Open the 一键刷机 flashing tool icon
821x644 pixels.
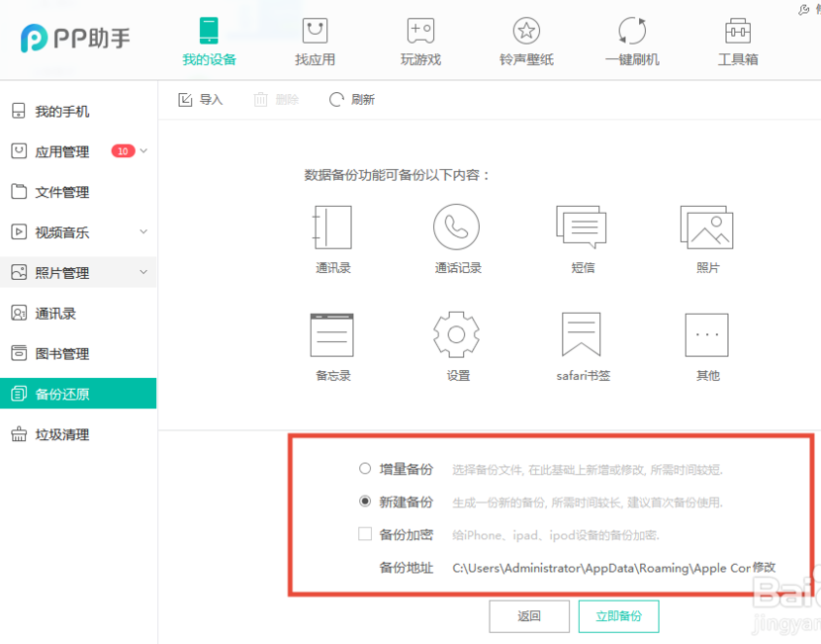(x=631, y=31)
